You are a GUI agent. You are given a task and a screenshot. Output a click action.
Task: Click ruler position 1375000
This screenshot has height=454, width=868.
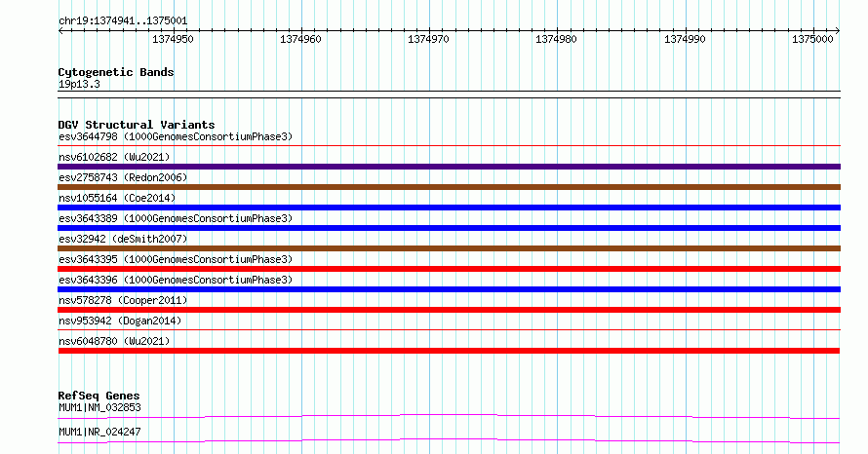812,39
